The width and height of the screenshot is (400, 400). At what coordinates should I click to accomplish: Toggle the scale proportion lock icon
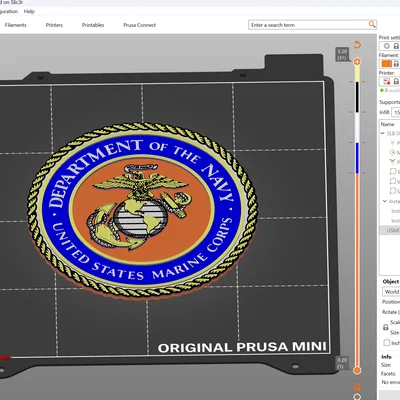[x=385, y=327]
